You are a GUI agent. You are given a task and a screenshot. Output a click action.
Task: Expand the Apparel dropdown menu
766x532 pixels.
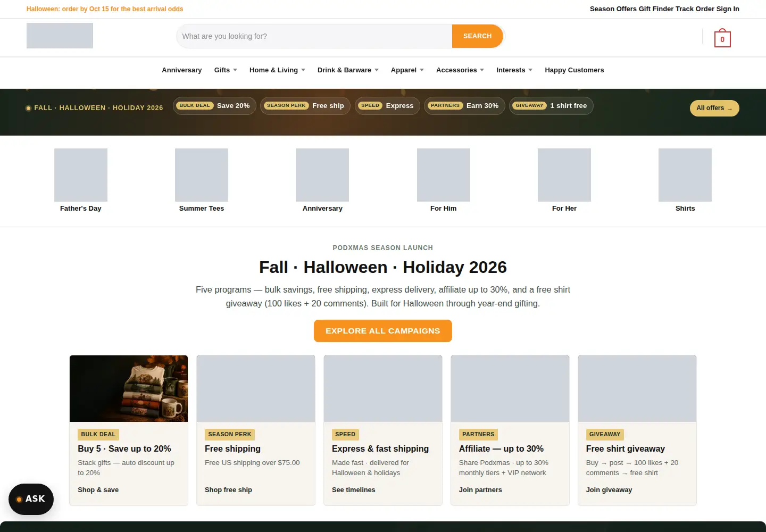click(x=407, y=70)
